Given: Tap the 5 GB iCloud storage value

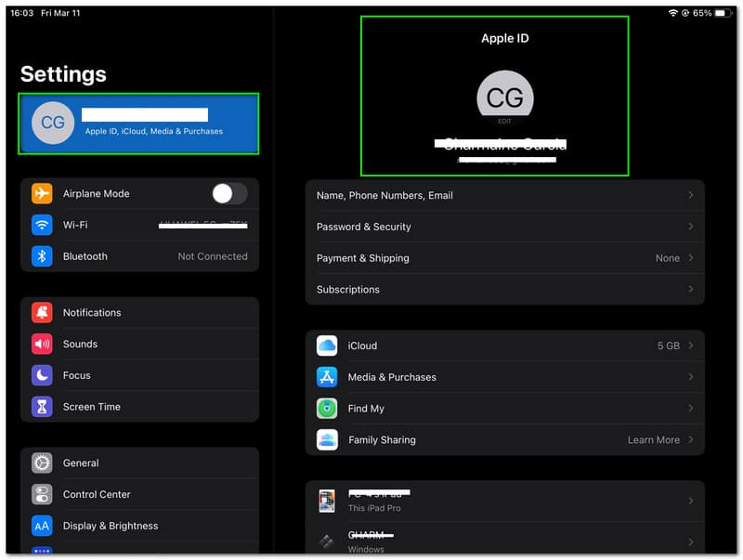Looking at the screenshot, I should [668, 345].
